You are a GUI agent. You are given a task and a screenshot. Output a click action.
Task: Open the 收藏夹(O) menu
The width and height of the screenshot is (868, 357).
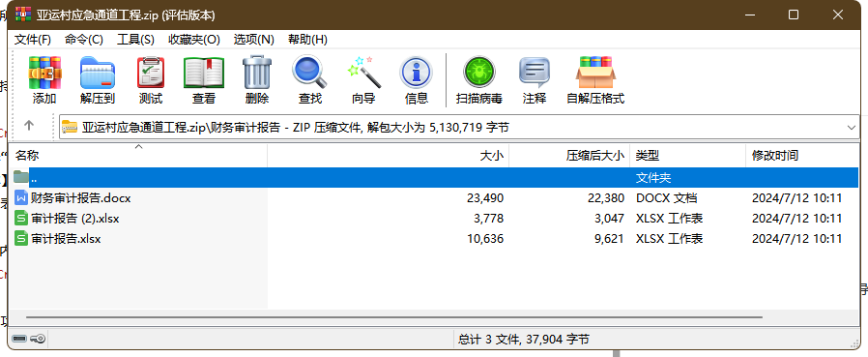point(194,40)
